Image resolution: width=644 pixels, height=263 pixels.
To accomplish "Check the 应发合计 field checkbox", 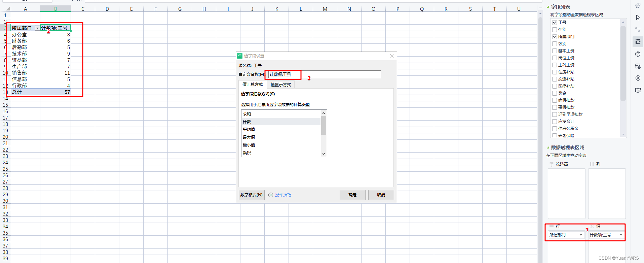I will [555, 122].
